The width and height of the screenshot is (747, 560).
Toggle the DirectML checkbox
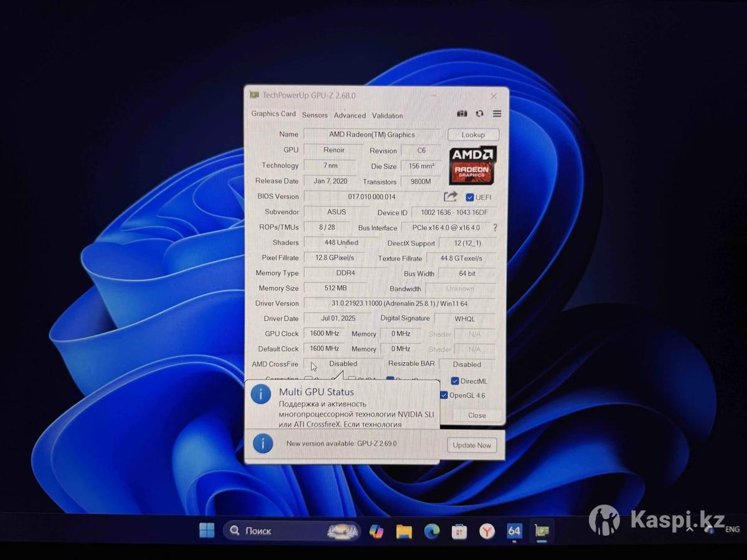pos(455,381)
